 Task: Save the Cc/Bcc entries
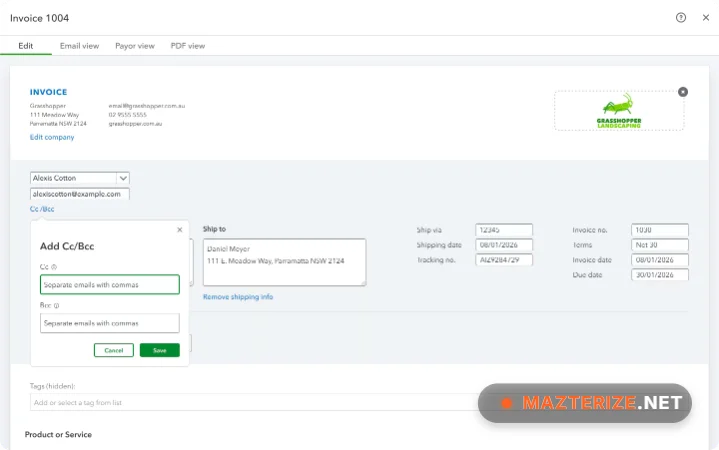coord(160,350)
